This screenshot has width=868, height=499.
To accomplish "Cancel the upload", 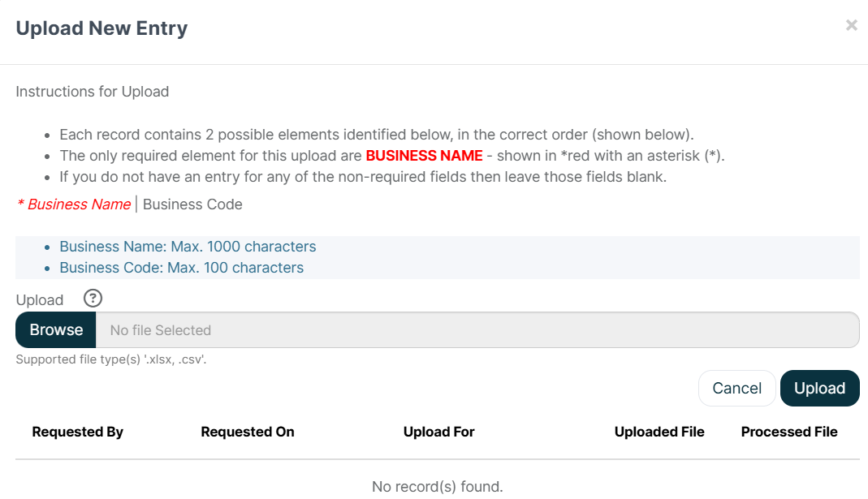I will (x=736, y=389).
